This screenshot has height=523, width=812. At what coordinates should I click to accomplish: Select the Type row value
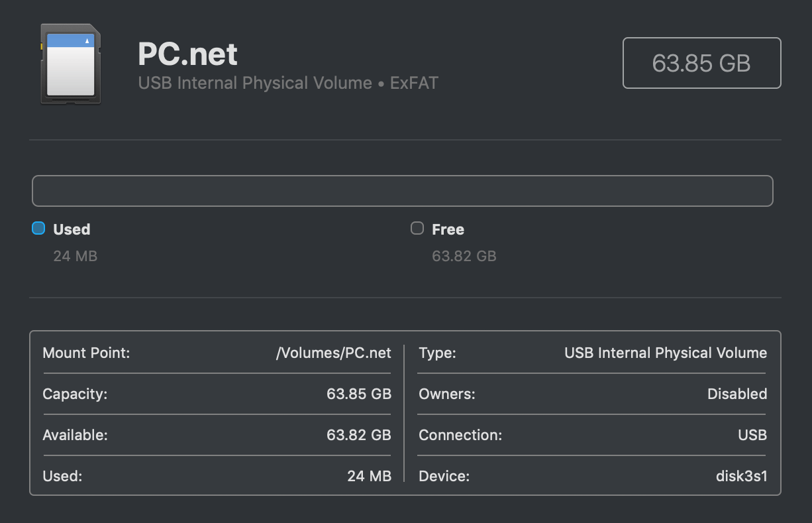(x=666, y=353)
